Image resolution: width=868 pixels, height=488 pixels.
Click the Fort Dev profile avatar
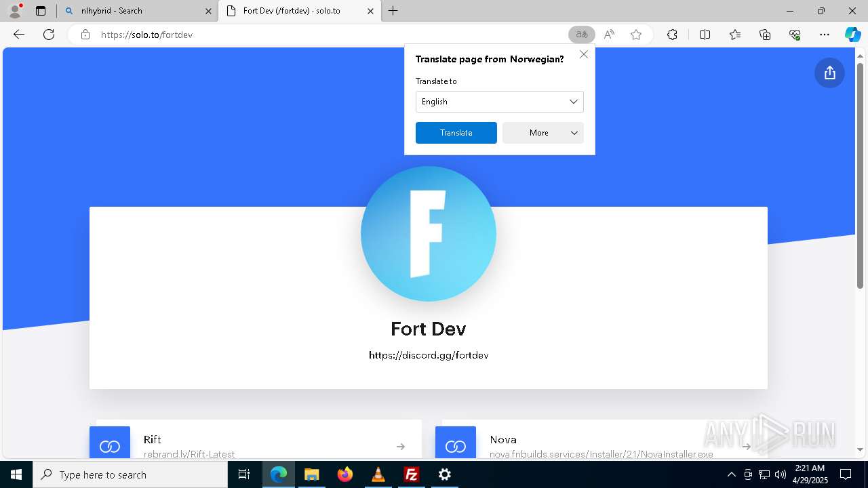click(x=429, y=234)
